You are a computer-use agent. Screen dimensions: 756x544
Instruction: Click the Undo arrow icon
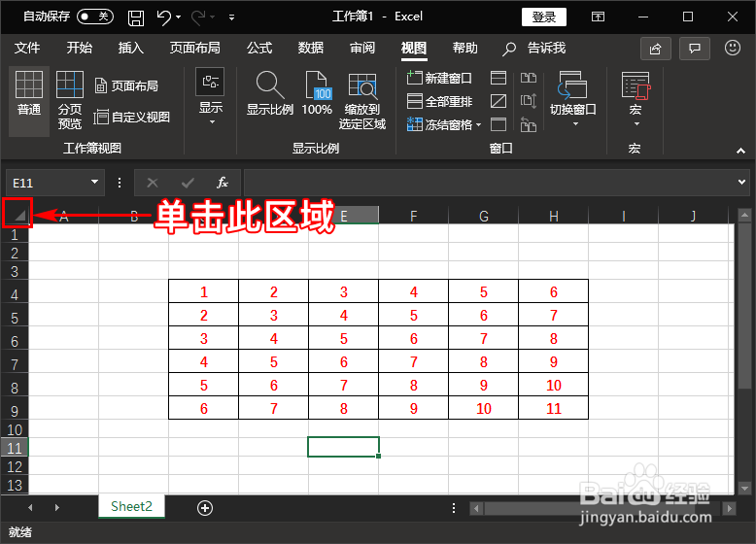tap(163, 17)
